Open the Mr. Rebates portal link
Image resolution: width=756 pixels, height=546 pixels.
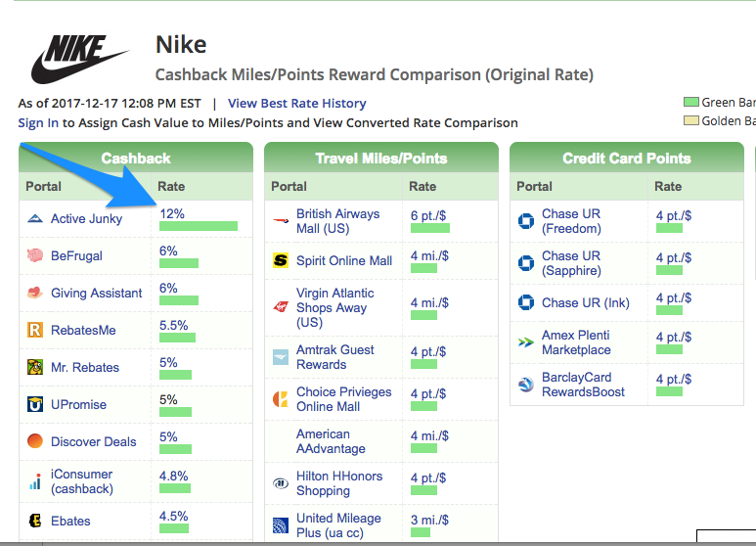pyautogui.click(x=85, y=367)
